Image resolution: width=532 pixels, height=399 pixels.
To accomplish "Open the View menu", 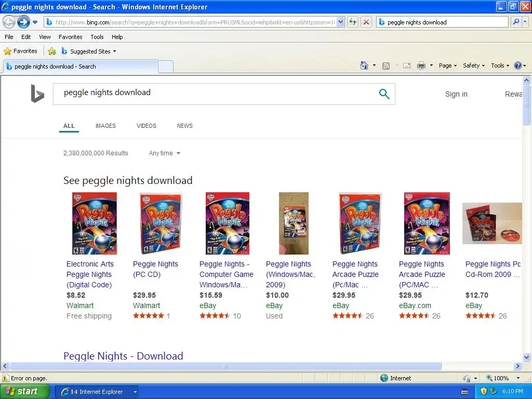I will pos(45,37).
